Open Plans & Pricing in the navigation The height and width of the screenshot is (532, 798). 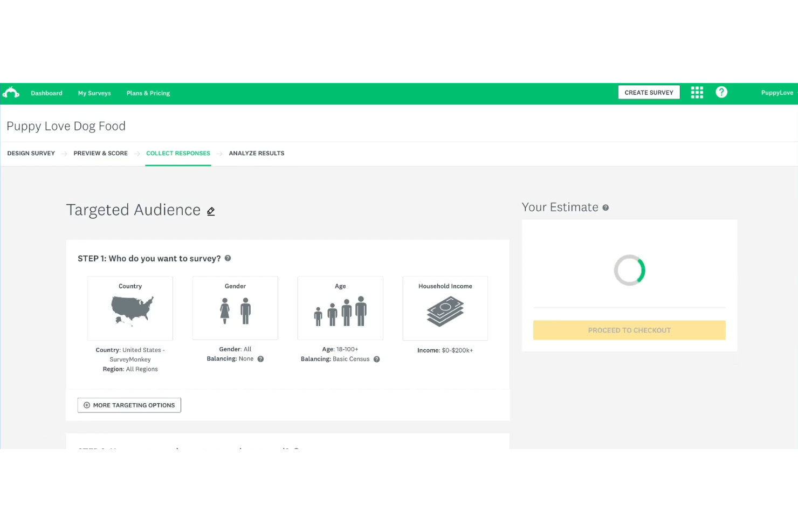(x=148, y=93)
